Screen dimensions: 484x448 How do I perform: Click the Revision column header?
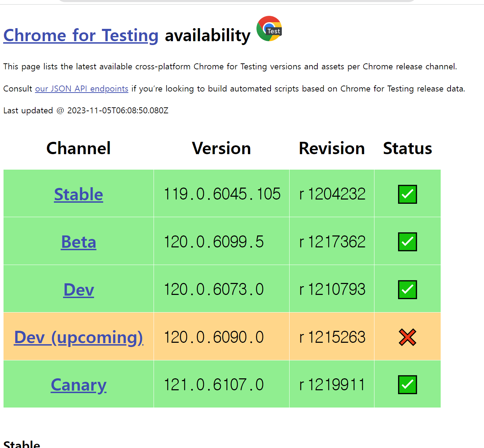332,148
